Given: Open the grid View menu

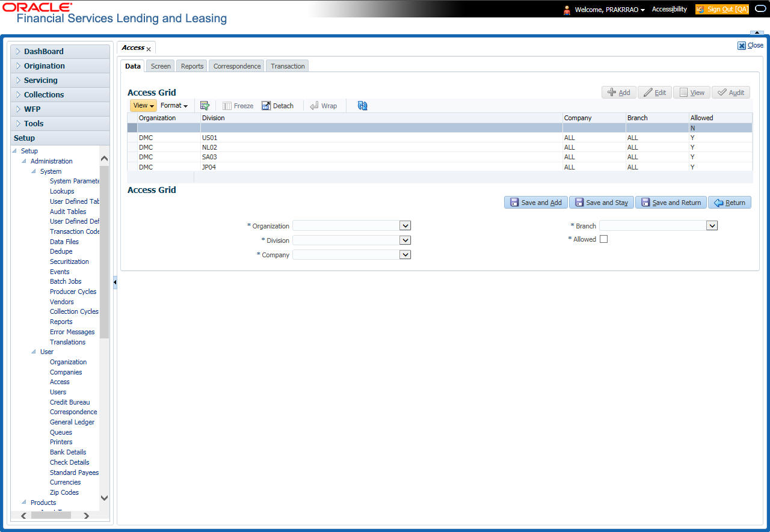Looking at the screenshot, I should tap(143, 105).
